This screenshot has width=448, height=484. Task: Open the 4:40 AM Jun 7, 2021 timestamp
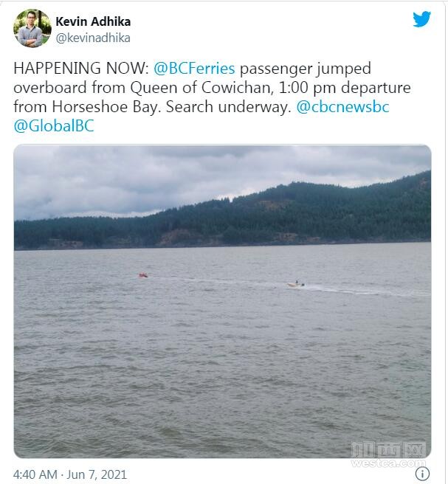pos(70,474)
